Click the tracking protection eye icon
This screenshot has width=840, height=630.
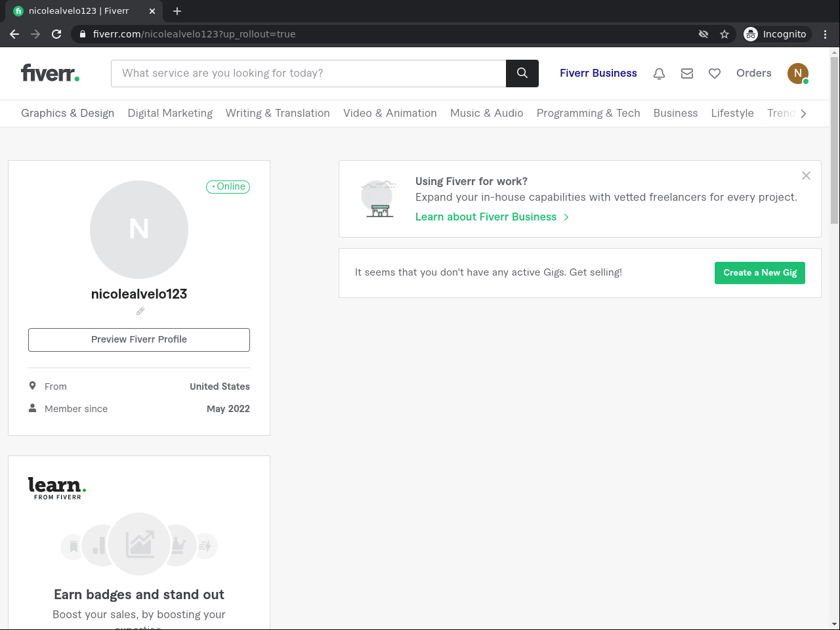[x=703, y=34]
